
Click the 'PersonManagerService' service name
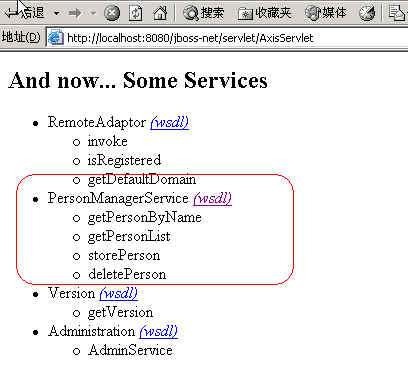[x=118, y=198]
